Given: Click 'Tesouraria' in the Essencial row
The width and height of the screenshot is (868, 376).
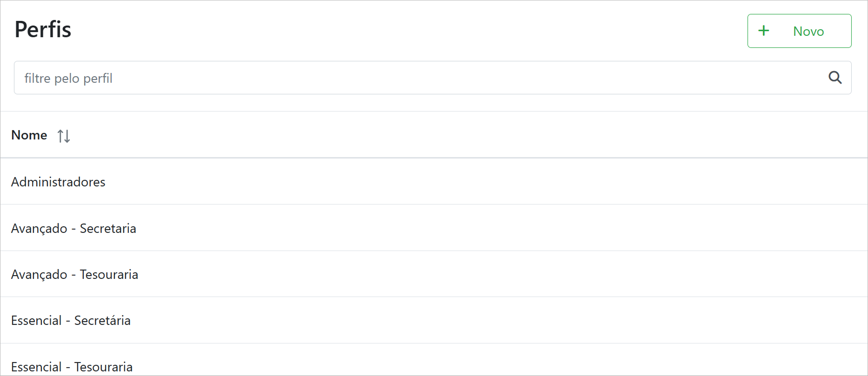Looking at the screenshot, I should (103, 367).
